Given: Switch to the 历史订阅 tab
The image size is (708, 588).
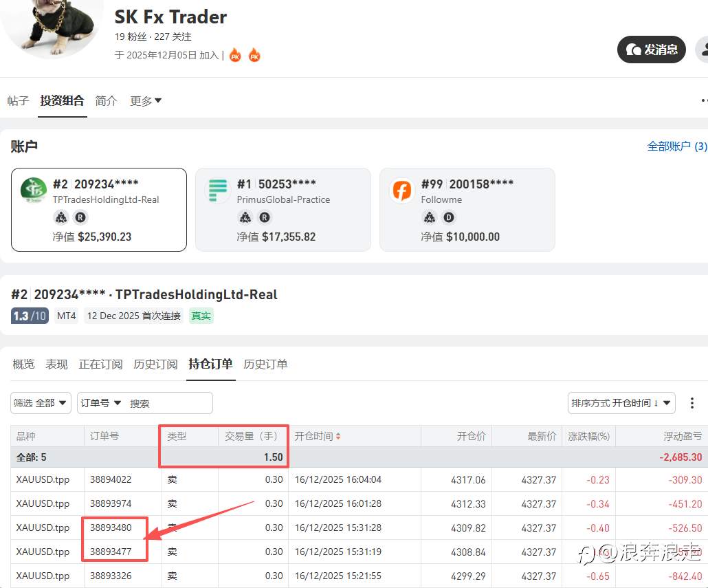Looking at the screenshot, I should [x=155, y=364].
